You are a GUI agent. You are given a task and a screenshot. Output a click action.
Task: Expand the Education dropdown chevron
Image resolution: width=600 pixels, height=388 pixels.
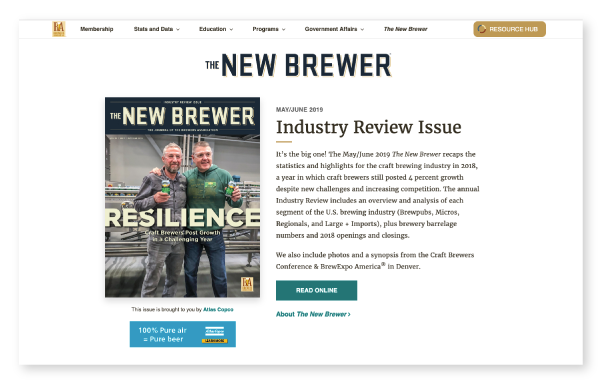(x=231, y=29)
